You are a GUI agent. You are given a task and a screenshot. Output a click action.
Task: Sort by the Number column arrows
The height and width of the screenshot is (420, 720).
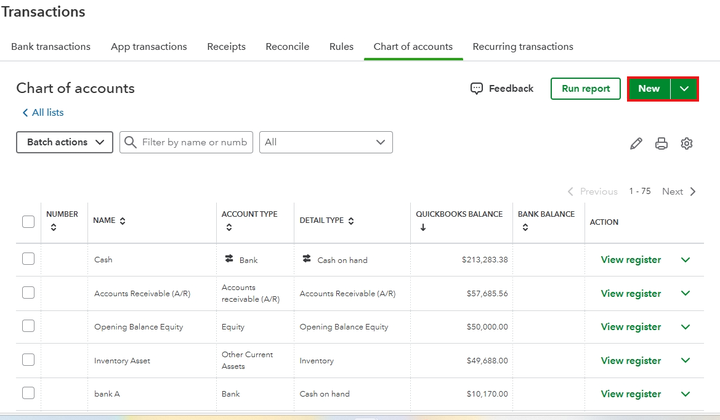pyautogui.click(x=53, y=227)
